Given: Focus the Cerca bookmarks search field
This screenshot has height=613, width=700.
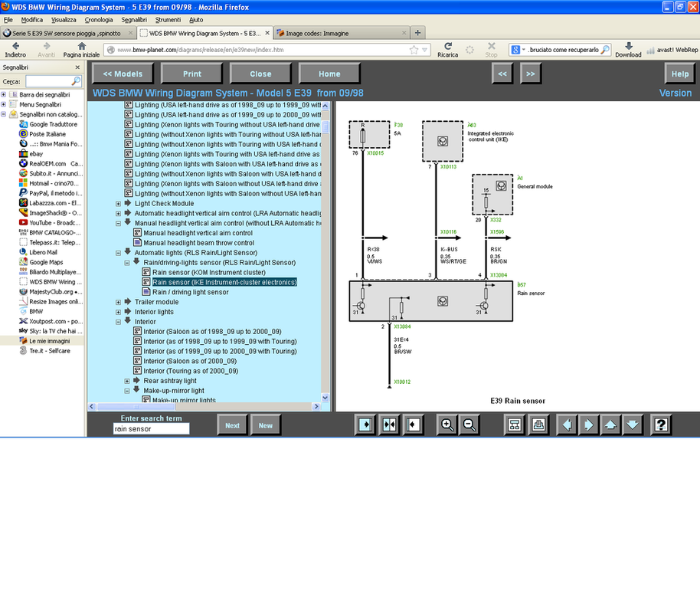Looking at the screenshot, I should (54, 81).
